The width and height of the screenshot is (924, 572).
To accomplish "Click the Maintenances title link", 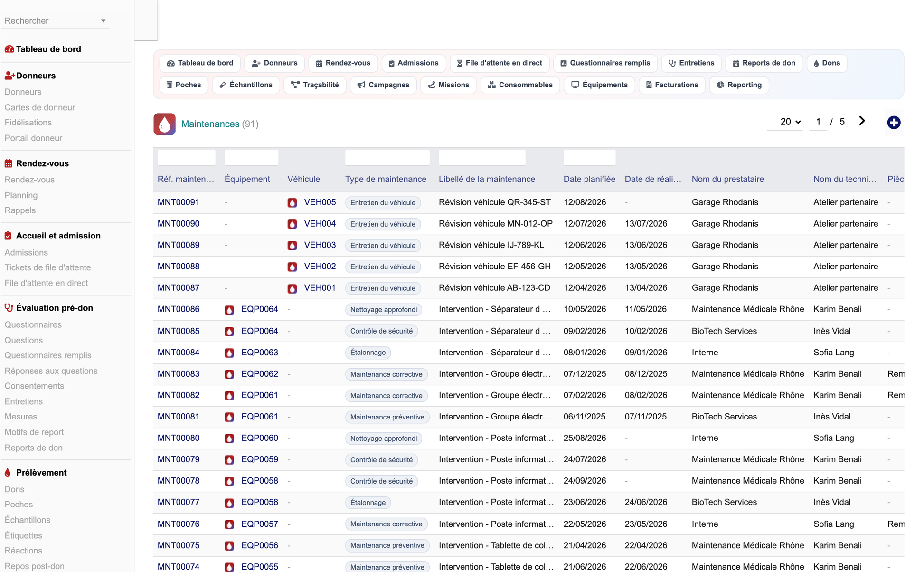I will [x=210, y=124].
